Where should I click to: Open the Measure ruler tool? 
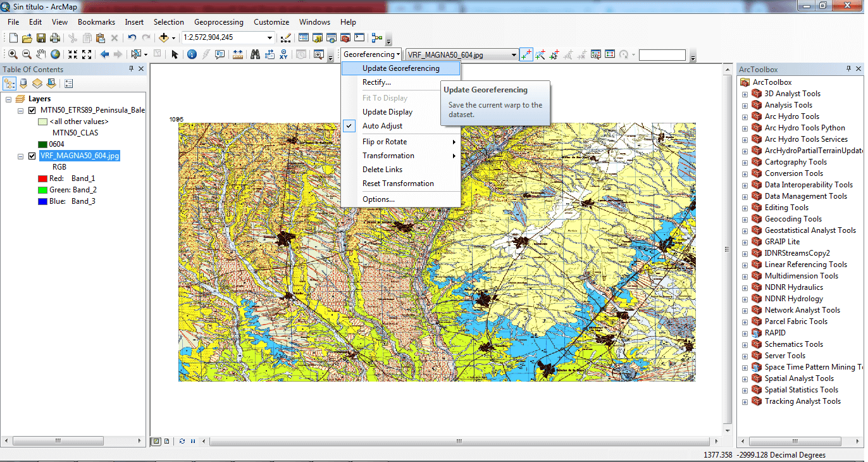click(238, 54)
